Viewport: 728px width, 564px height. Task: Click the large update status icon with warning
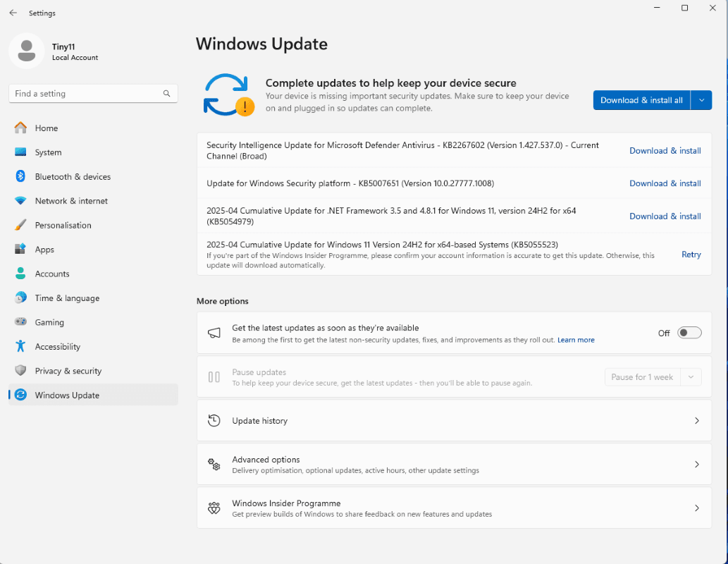pos(228,94)
